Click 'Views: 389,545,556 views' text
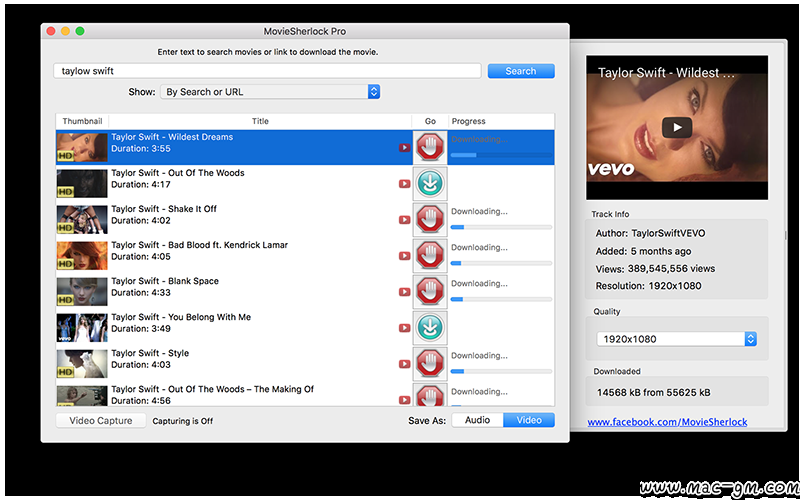This screenshot has width=800, height=500. (656, 268)
